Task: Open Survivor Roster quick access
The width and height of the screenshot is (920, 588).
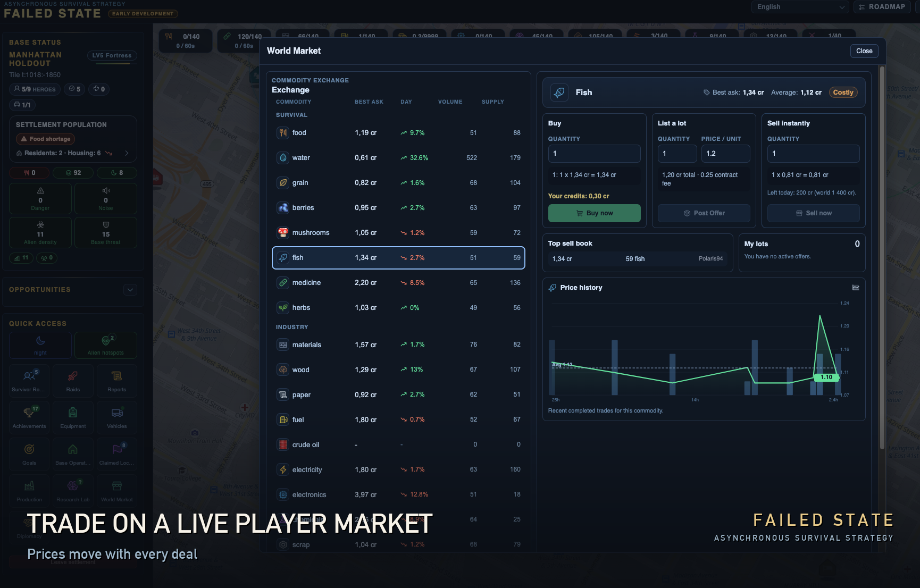Action: [29, 381]
